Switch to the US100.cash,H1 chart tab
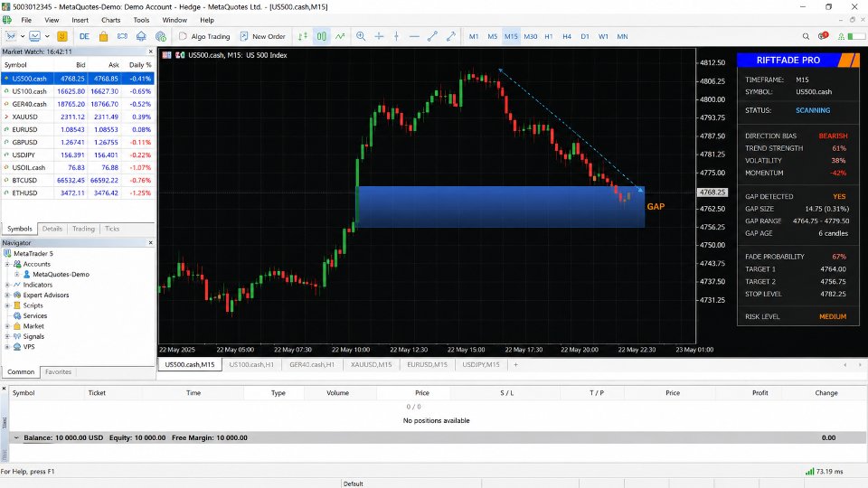 pos(251,364)
